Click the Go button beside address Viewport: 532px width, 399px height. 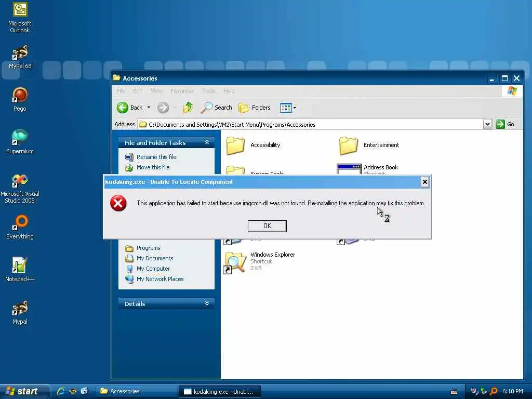pos(505,124)
